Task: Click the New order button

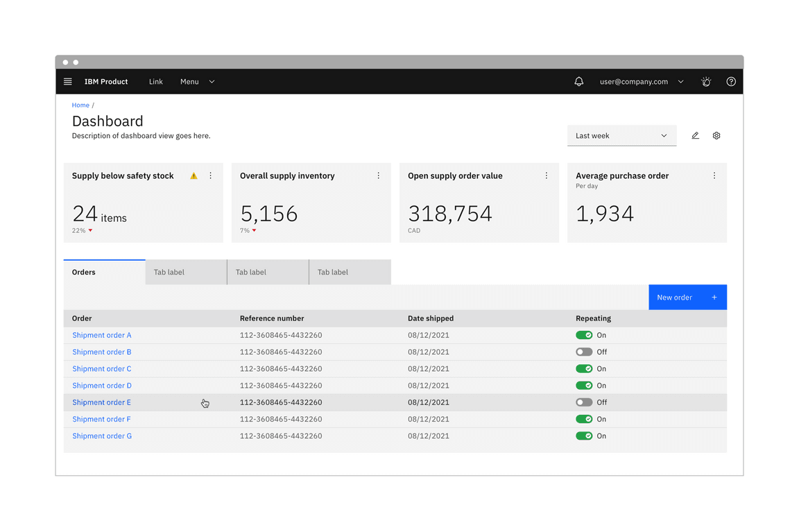Action: [x=687, y=298]
